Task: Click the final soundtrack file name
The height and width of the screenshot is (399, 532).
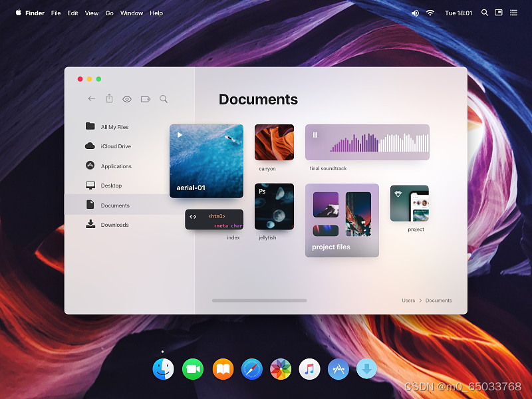Action: [x=328, y=168]
